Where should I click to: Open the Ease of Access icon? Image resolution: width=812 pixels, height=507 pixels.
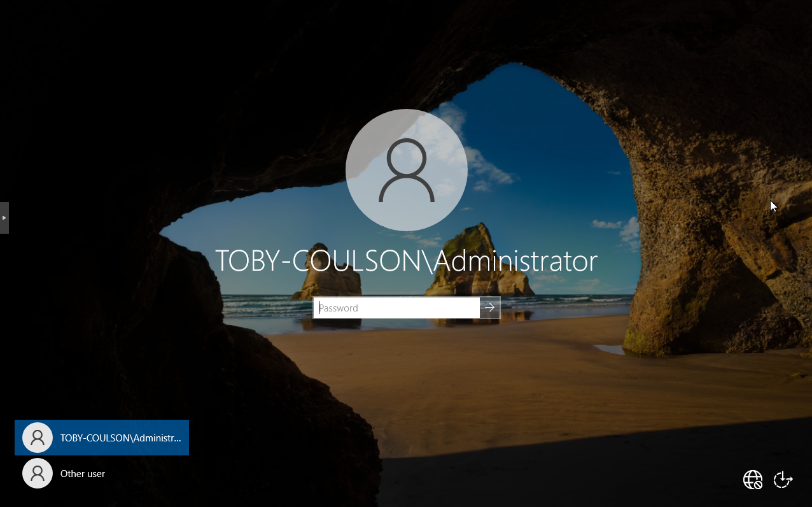click(x=783, y=480)
